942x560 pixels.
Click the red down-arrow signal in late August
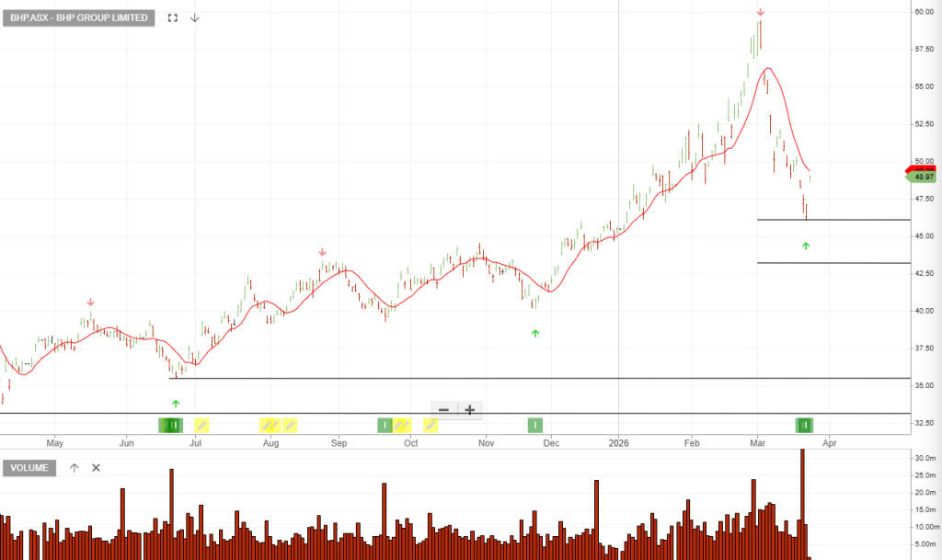[x=322, y=252]
